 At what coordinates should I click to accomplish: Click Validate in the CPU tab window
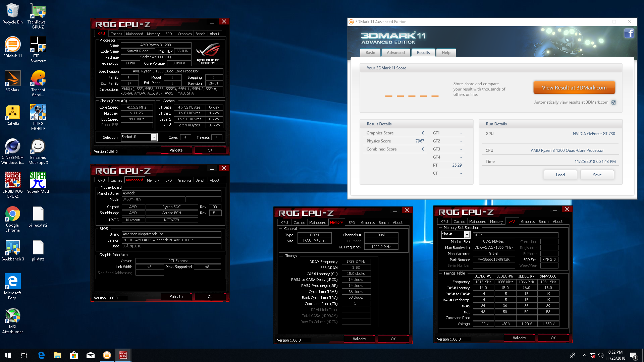tap(176, 150)
